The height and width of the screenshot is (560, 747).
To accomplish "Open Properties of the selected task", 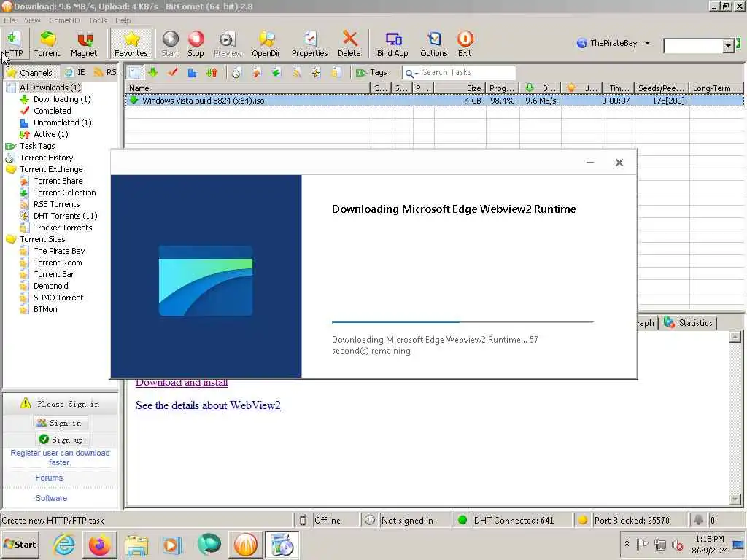I will [309, 44].
